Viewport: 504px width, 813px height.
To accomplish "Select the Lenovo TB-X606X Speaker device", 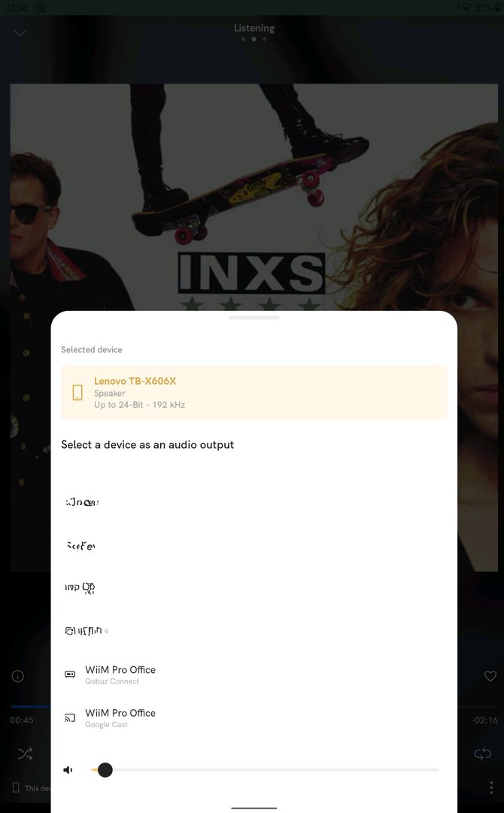I will [x=254, y=392].
